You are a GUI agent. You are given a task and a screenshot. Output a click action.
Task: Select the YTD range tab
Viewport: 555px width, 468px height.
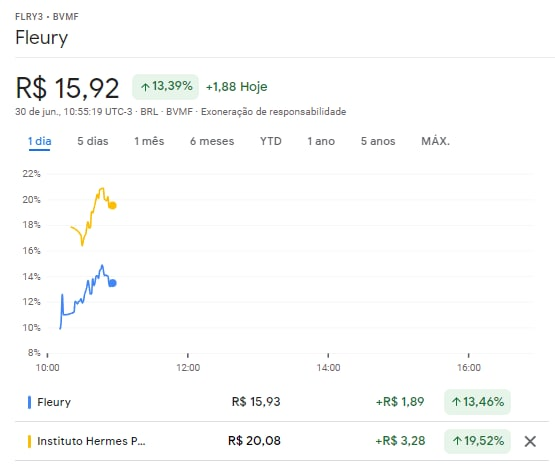click(271, 141)
